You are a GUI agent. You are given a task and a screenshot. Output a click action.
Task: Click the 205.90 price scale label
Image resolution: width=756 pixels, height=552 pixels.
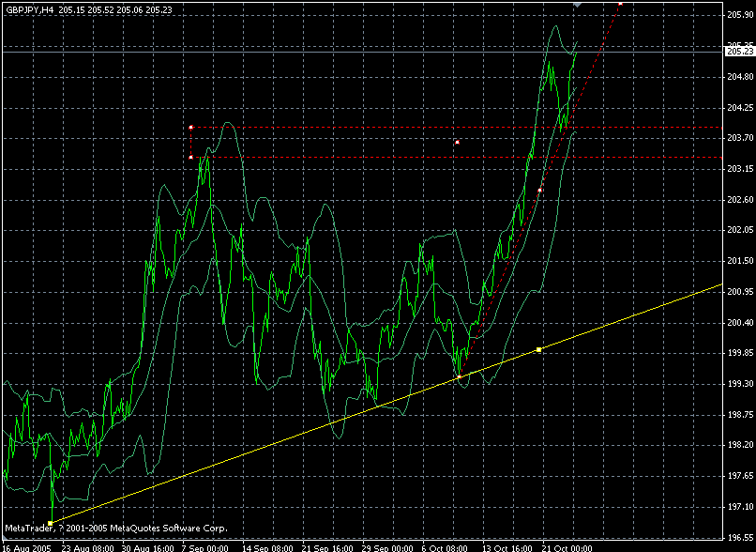coord(740,15)
